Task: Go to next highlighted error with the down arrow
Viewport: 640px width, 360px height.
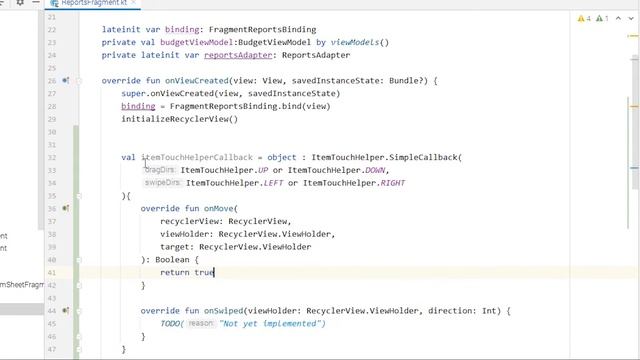Action: click(631, 18)
